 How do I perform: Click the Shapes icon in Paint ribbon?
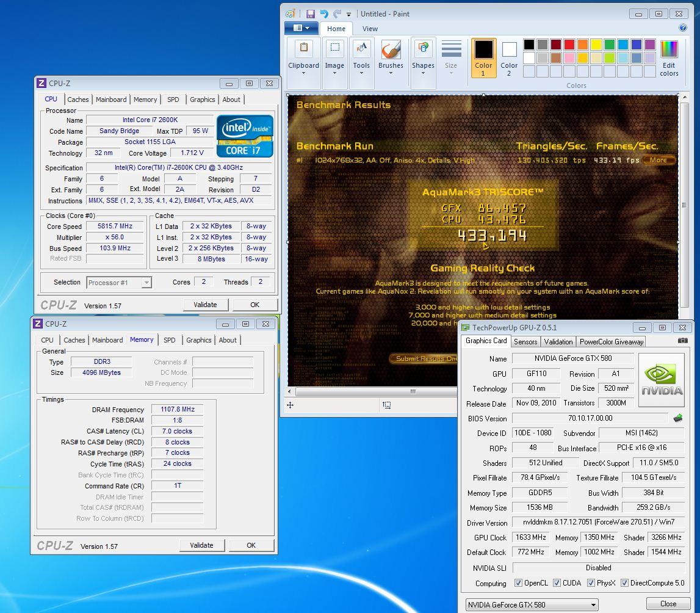coord(423,48)
